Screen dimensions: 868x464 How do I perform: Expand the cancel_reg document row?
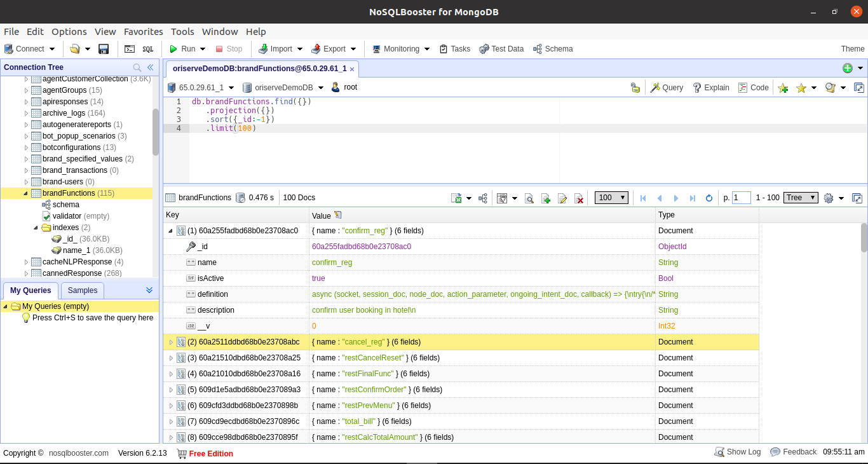click(x=170, y=342)
